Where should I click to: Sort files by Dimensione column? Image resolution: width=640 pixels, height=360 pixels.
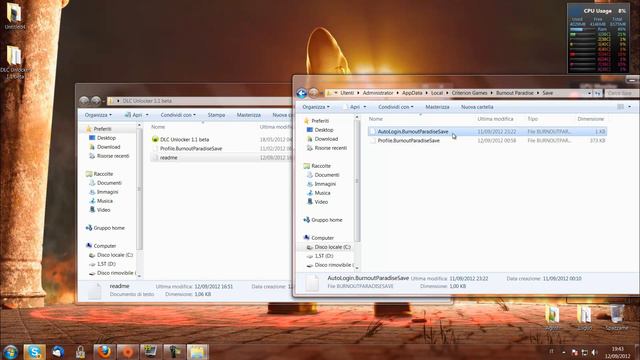[590, 119]
